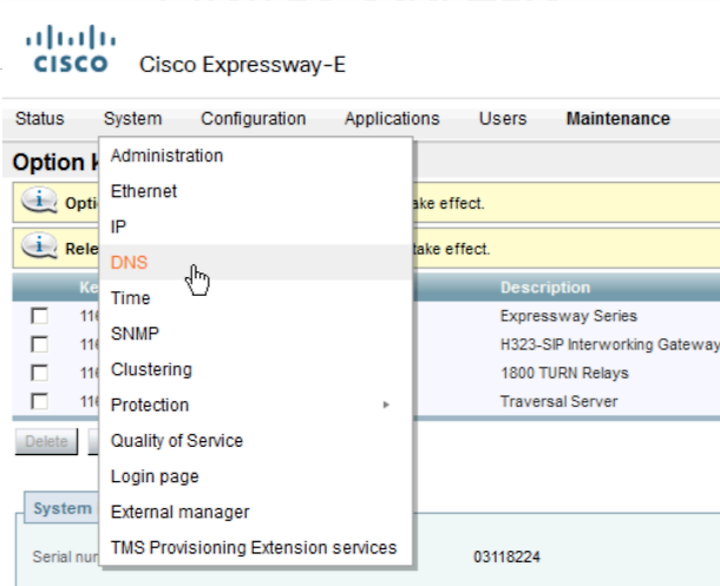The image size is (720, 586).
Task: Click the info icon beside the Release notice
Action: click(x=39, y=246)
